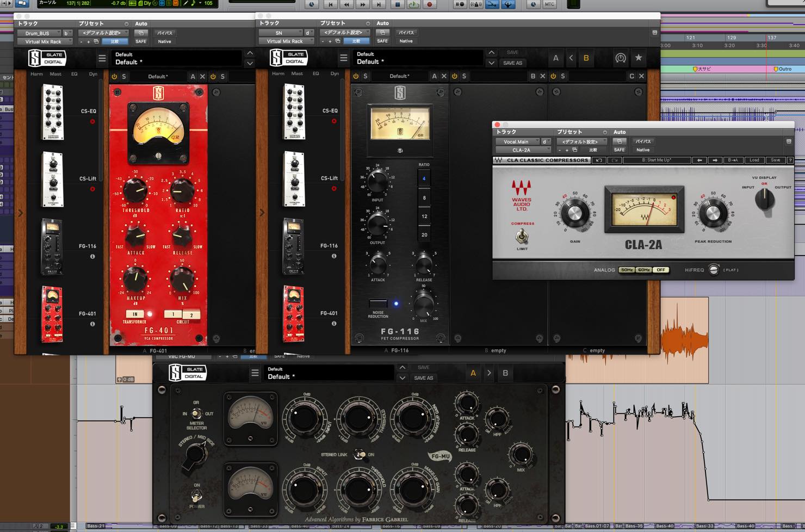The height and width of the screenshot is (532, 805).
Task: Open the SN track selector dropdown
Action: tap(281, 33)
